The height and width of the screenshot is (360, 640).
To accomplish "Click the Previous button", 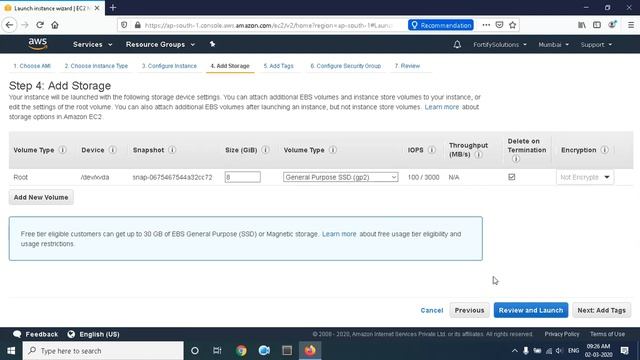I will click(469, 310).
